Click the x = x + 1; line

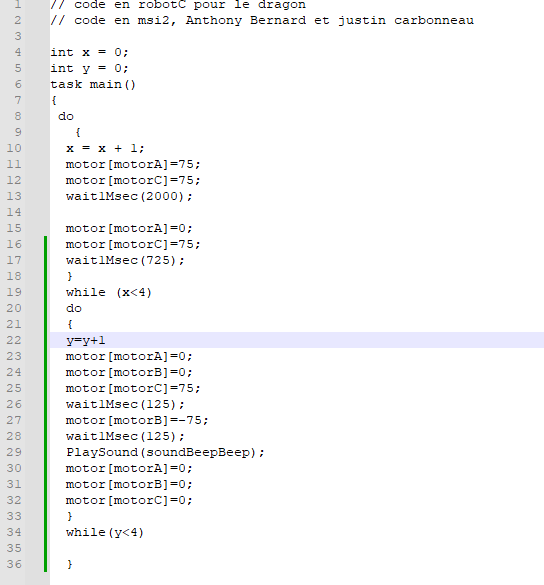click(x=105, y=148)
